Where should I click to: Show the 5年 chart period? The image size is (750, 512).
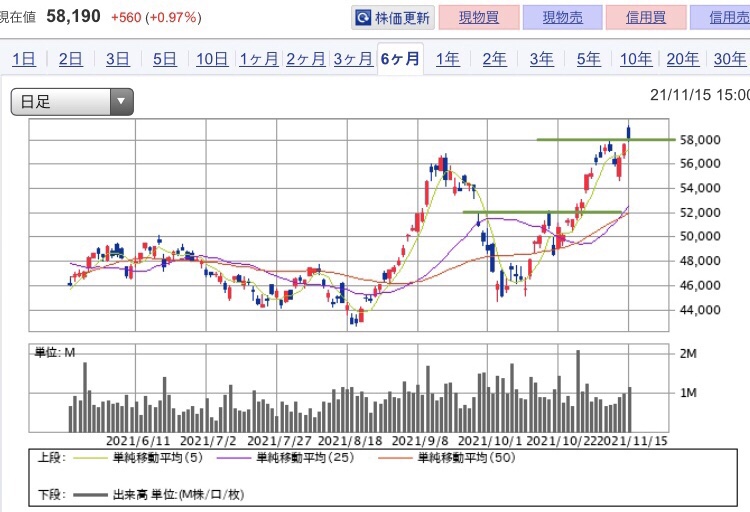588,59
